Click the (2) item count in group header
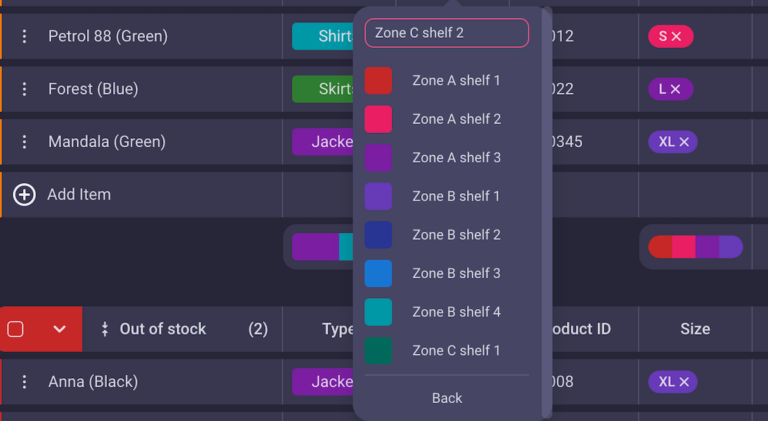Viewport: 768px width, 421px height. click(x=258, y=329)
